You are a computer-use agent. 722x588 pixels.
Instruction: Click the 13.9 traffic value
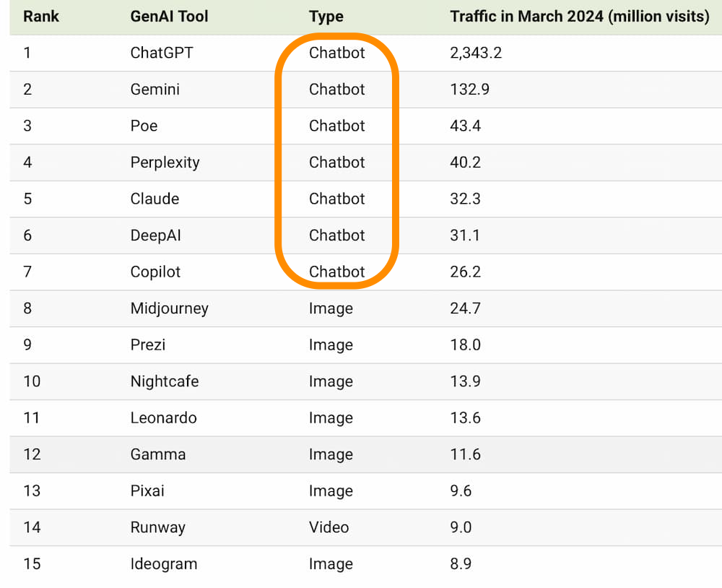tap(466, 381)
